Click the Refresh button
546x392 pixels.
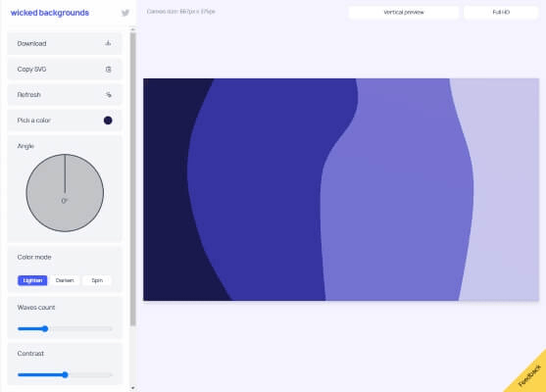pos(65,95)
